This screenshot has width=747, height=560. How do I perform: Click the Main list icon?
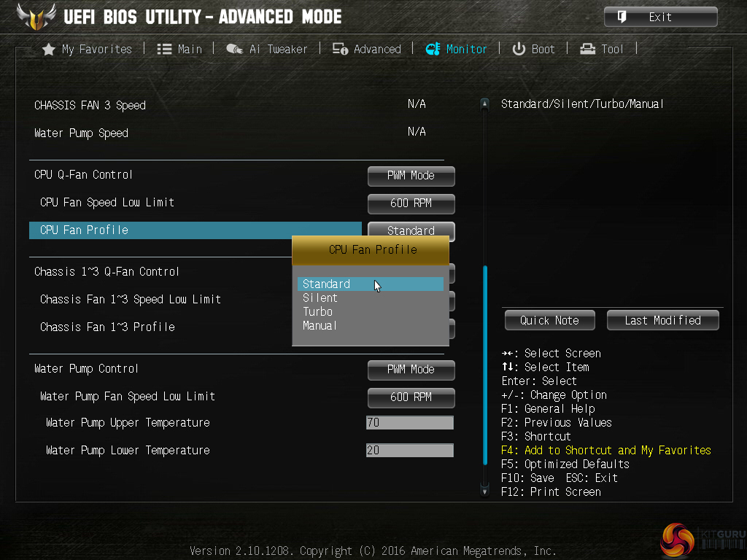pyautogui.click(x=164, y=49)
